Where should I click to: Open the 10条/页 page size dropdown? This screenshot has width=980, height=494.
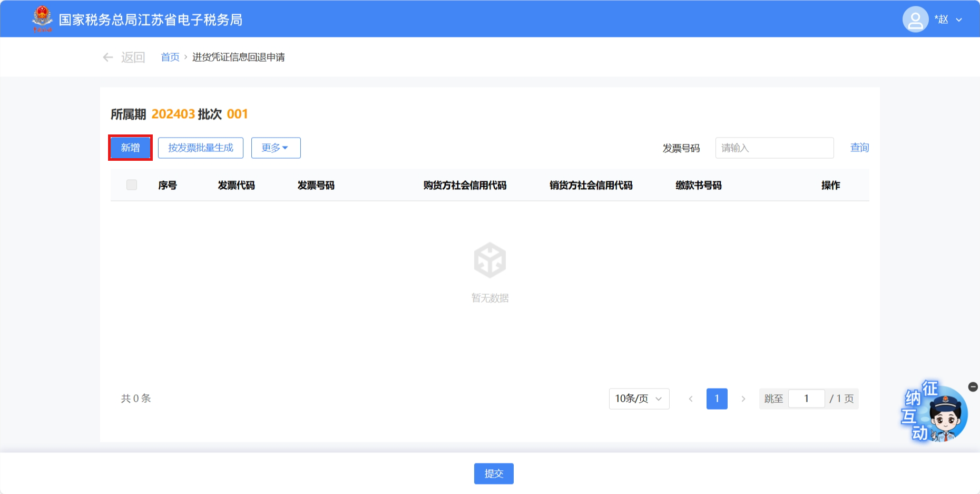point(639,399)
